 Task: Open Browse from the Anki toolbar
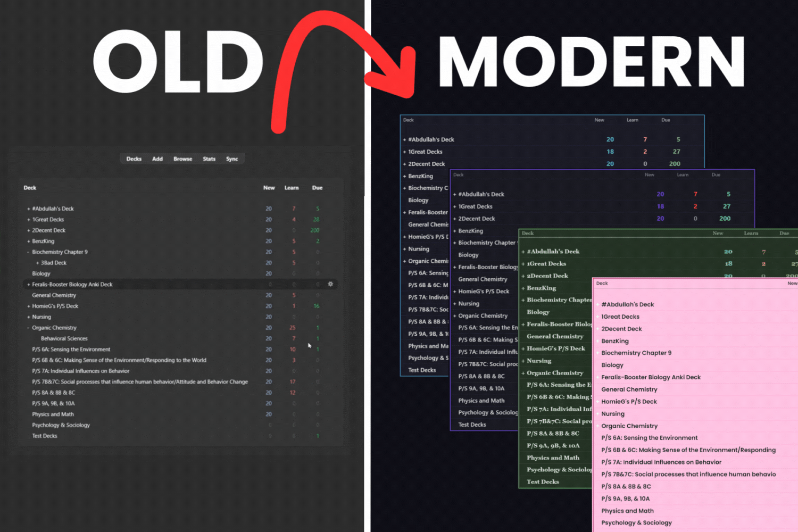click(182, 159)
